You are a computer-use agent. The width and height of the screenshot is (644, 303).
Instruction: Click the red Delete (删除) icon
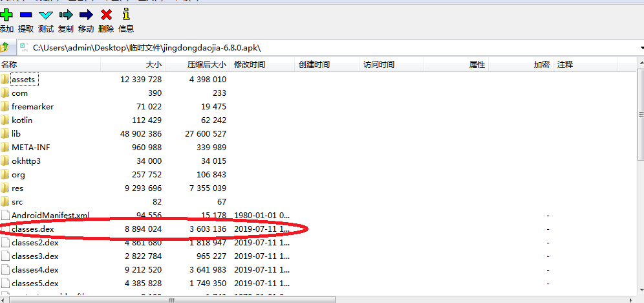(107, 15)
